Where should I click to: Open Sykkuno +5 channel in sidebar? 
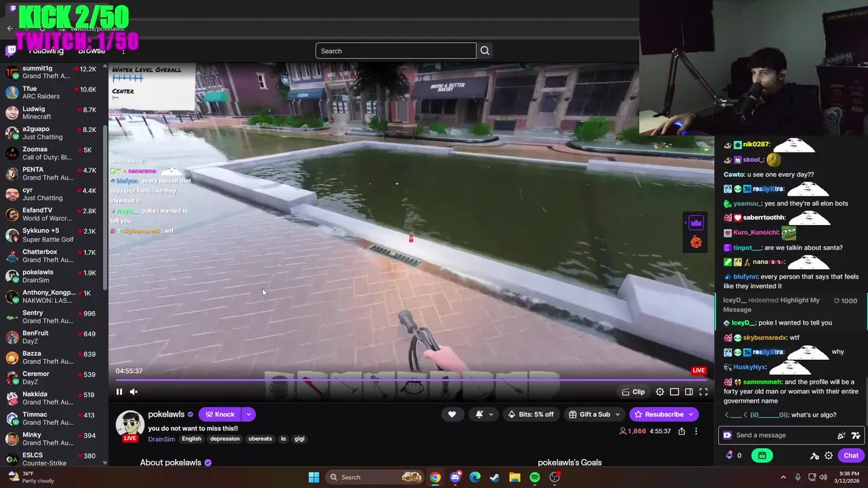(52, 235)
